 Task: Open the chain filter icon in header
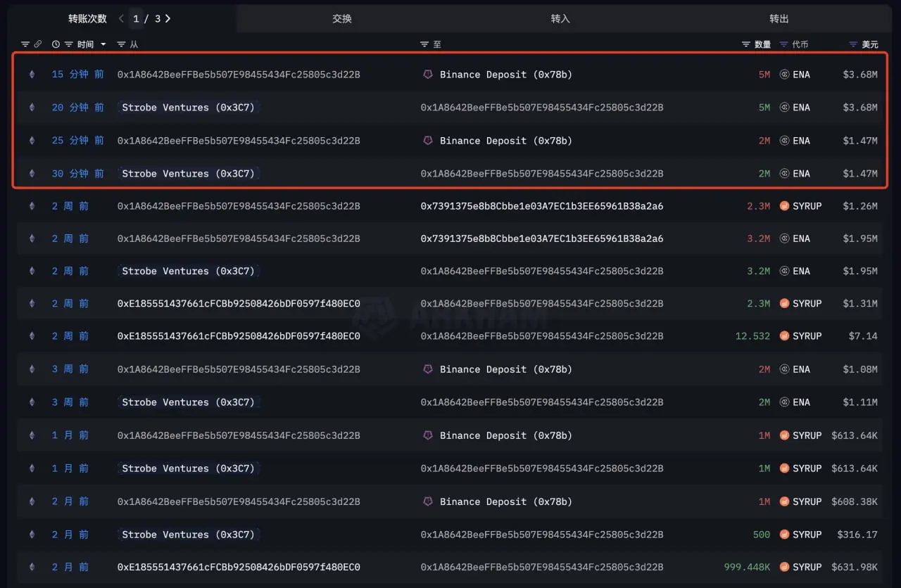click(x=25, y=44)
